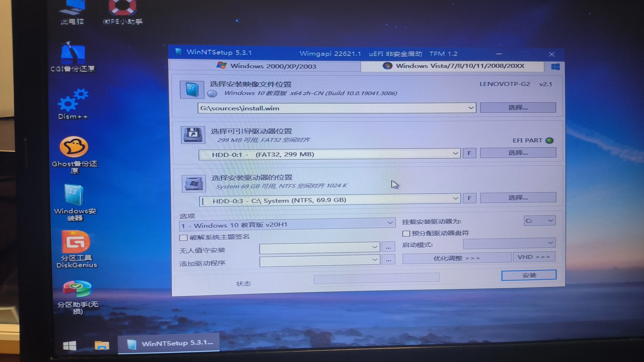This screenshot has height=362, width=644.
Task: Click "LENOVOTP-G2 v2.1" text
Action: (x=515, y=84)
